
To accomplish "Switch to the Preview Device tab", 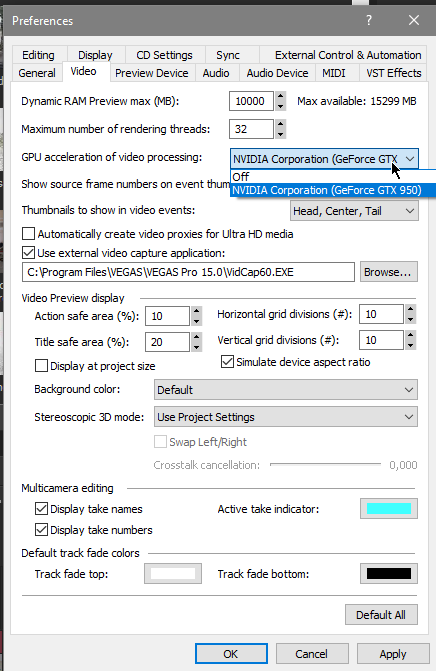I will pos(151,73).
